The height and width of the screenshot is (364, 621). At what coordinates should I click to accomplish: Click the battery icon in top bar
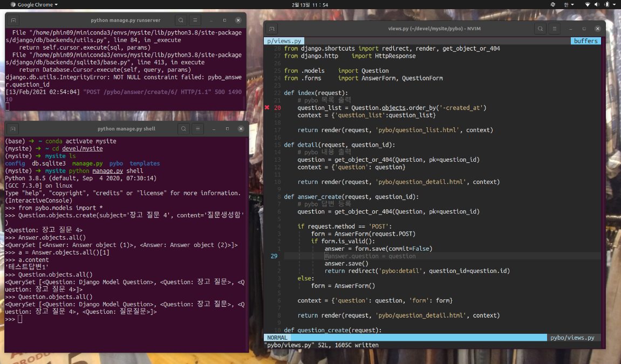click(x=606, y=4)
